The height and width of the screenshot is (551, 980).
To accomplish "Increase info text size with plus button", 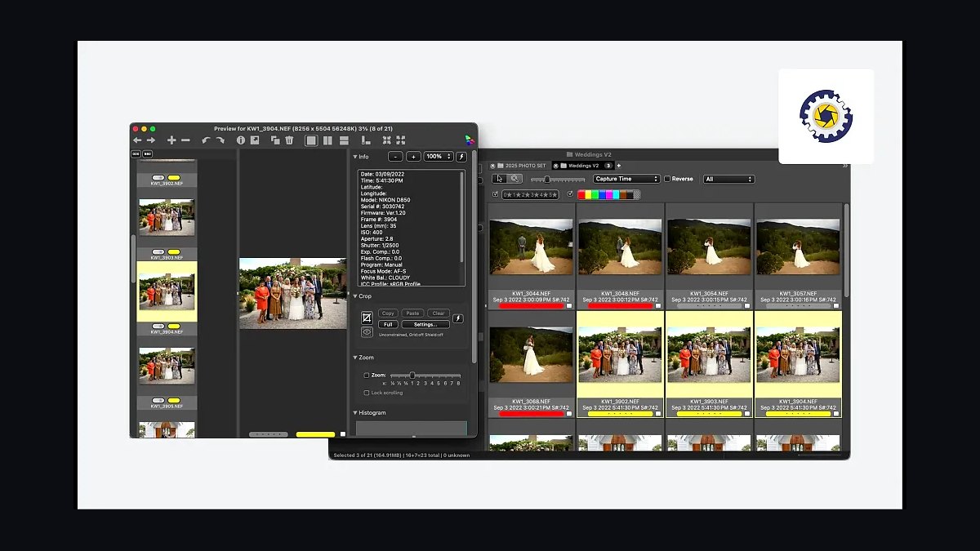I will (413, 156).
